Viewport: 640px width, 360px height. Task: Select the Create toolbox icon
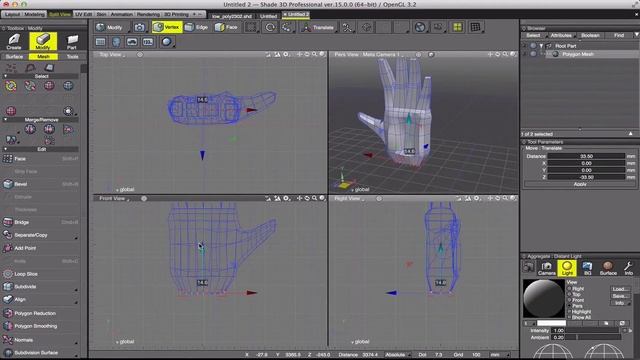(x=14, y=41)
